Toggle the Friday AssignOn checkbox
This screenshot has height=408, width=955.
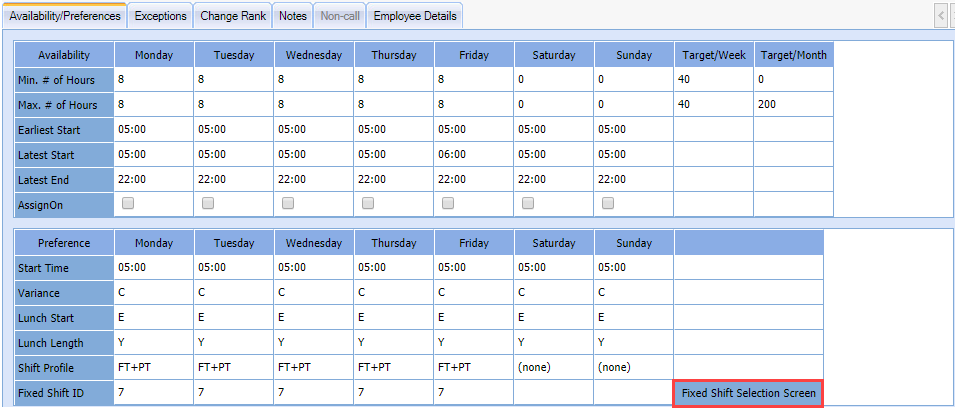point(448,203)
